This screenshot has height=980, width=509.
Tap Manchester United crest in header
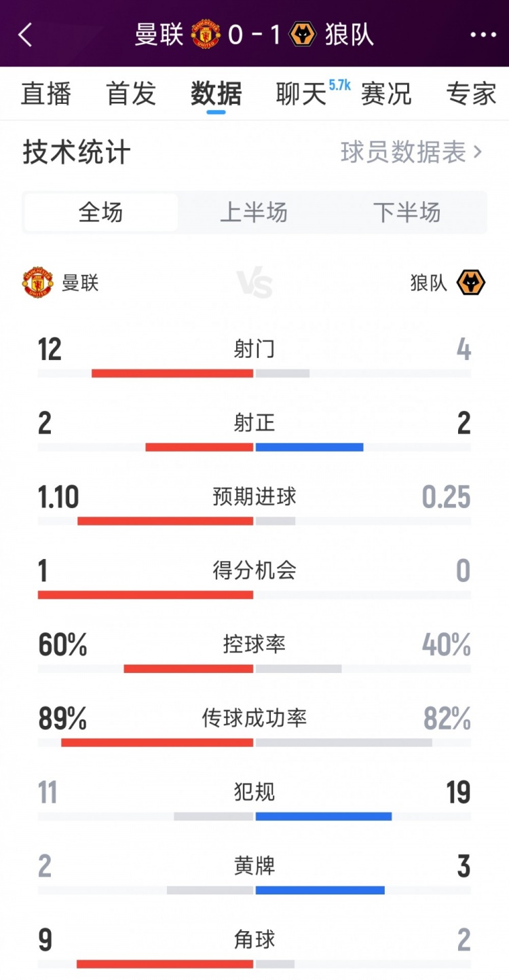(206, 34)
